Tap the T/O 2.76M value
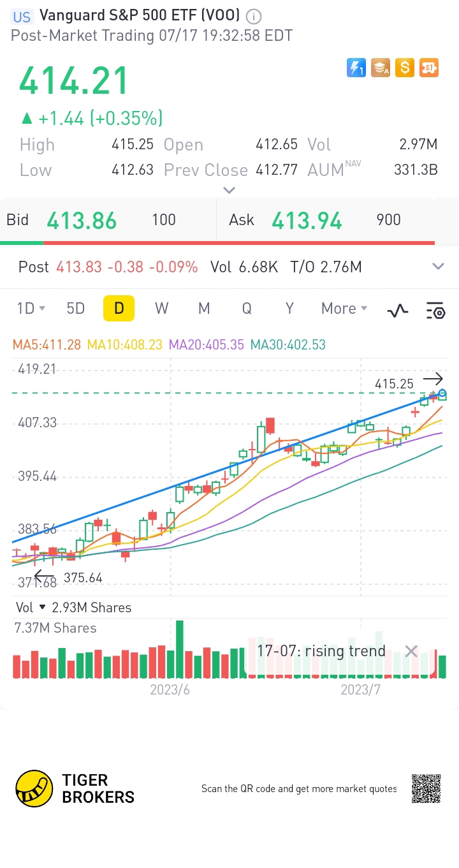The image size is (459, 868). coord(326,267)
